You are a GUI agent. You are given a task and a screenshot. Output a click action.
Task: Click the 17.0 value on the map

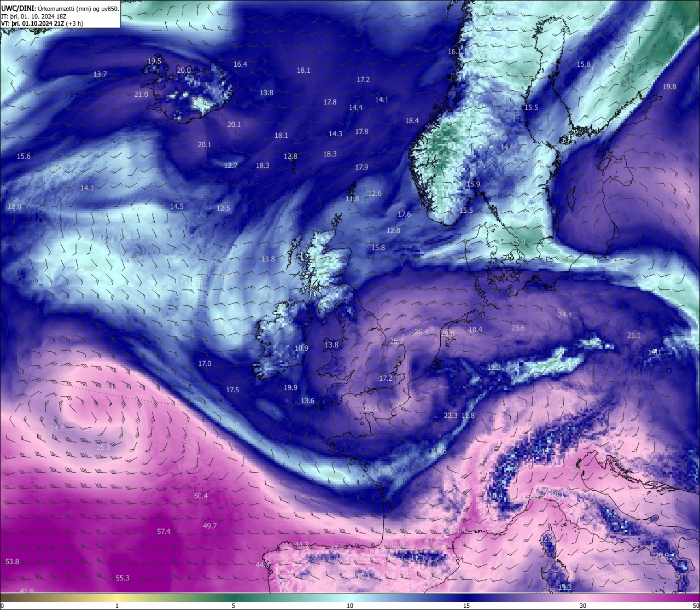(x=205, y=363)
